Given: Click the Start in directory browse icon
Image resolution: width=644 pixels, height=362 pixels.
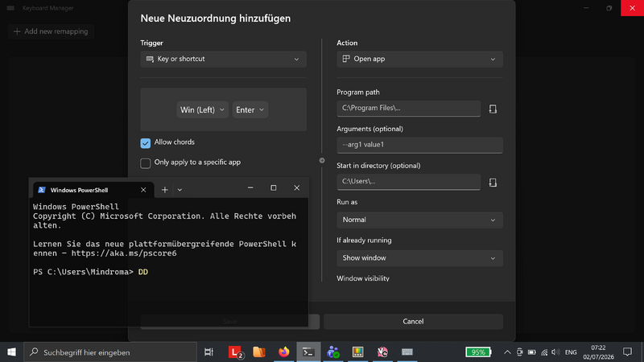Looking at the screenshot, I should click(x=493, y=183).
